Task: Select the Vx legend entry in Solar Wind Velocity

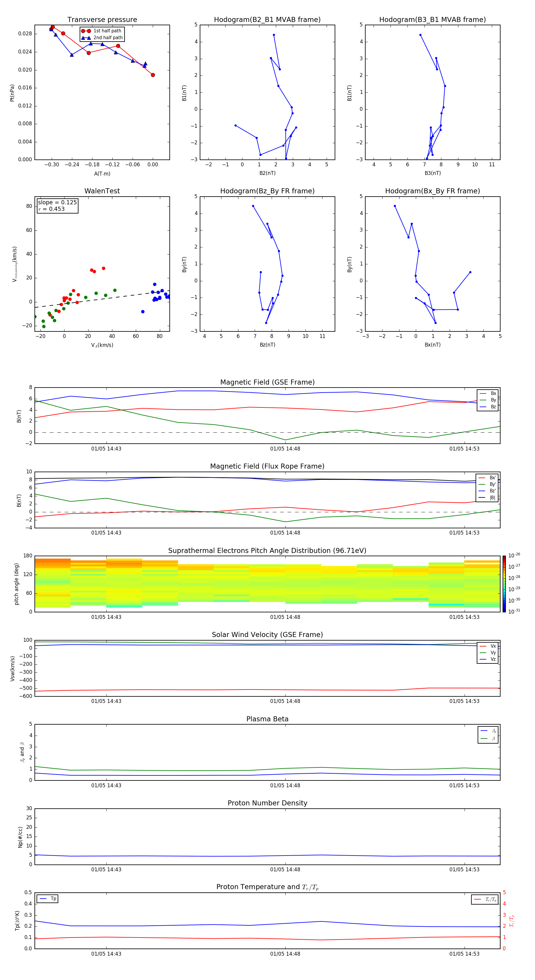Action: pyautogui.click(x=488, y=646)
